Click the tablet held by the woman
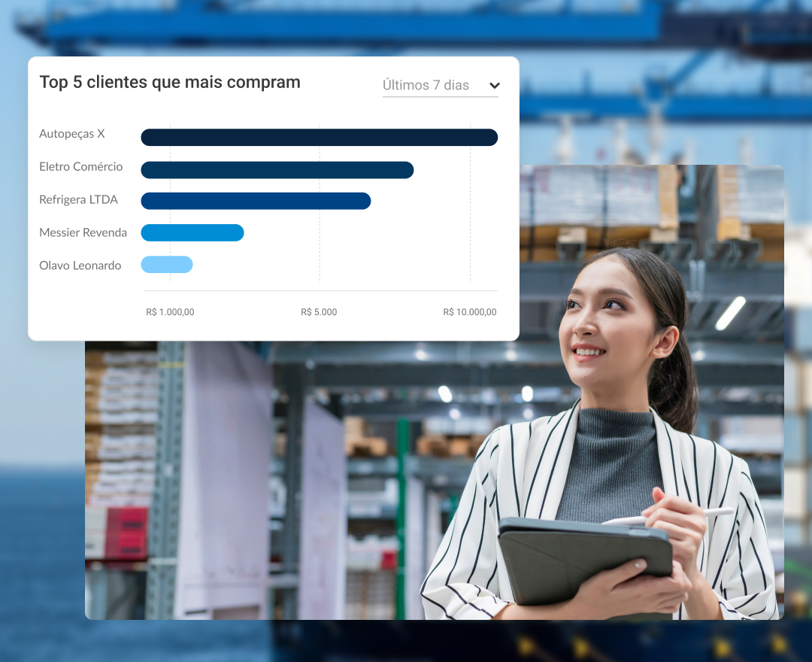This screenshot has height=662, width=812. (x=585, y=560)
